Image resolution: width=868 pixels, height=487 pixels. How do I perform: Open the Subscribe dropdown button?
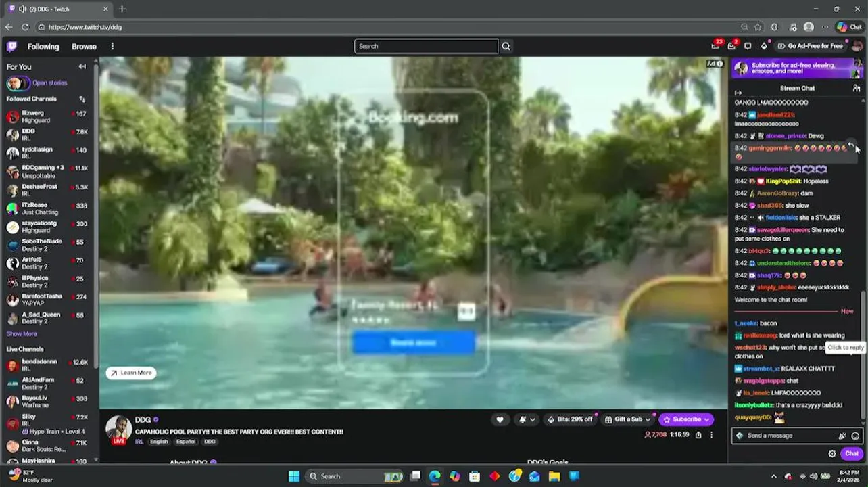[686, 419]
